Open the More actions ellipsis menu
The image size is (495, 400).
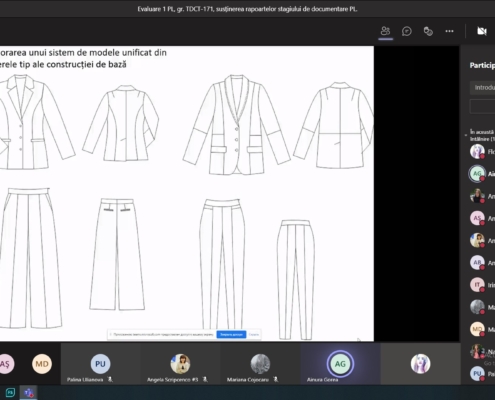[449, 31]
